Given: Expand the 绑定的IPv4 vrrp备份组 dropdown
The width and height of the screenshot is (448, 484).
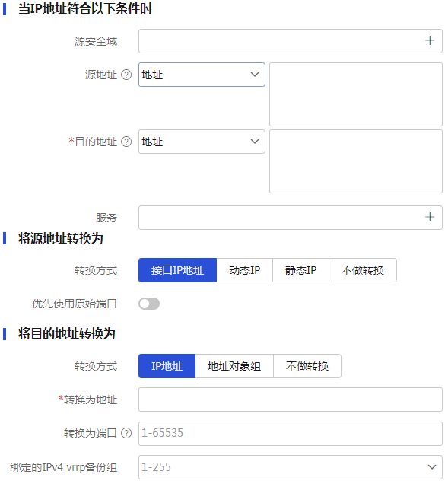Looking at the screenshot, I should [x=291, y=467].
